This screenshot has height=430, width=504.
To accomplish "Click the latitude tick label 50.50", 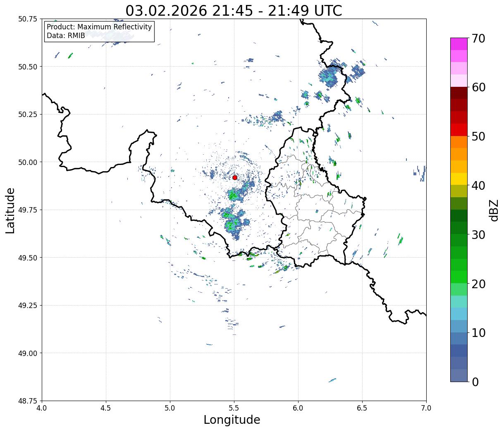I will [x=28, y=67].
